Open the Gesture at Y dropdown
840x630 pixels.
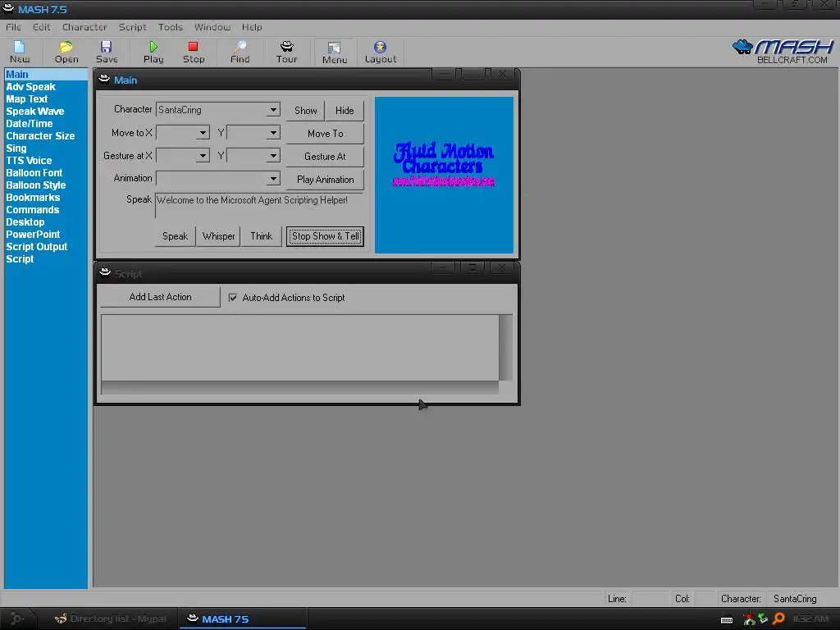[273, 156]
